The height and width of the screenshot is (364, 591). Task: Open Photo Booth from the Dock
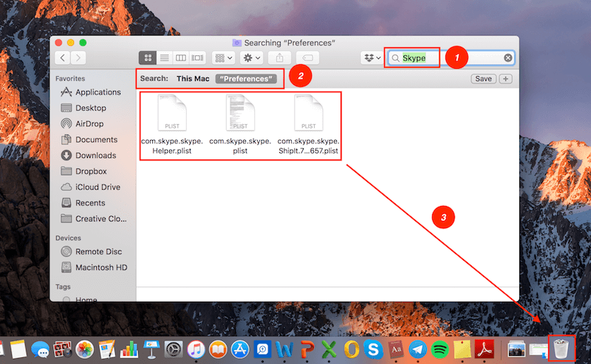pos(63,350)
